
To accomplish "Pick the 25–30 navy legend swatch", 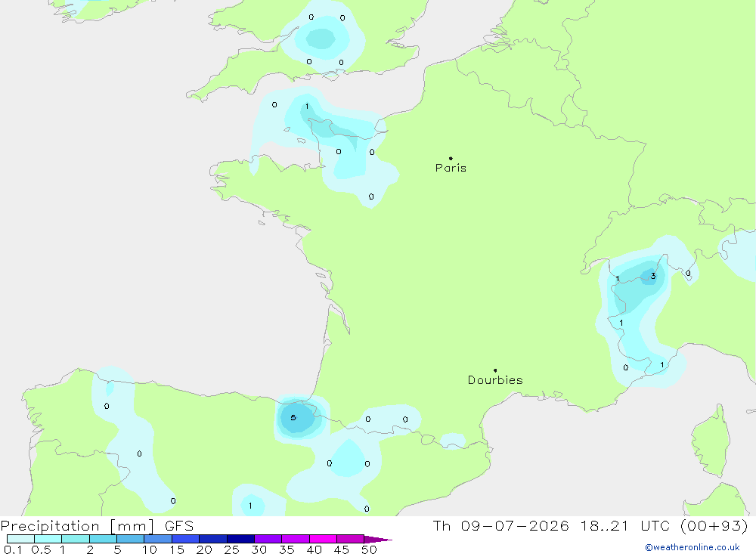I will [240, 539].
